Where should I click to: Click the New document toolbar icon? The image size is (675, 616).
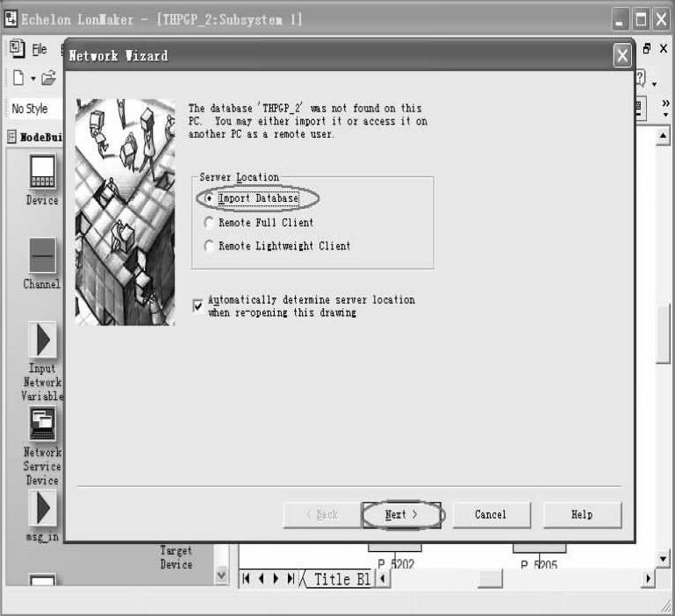(x=18, y=78)
